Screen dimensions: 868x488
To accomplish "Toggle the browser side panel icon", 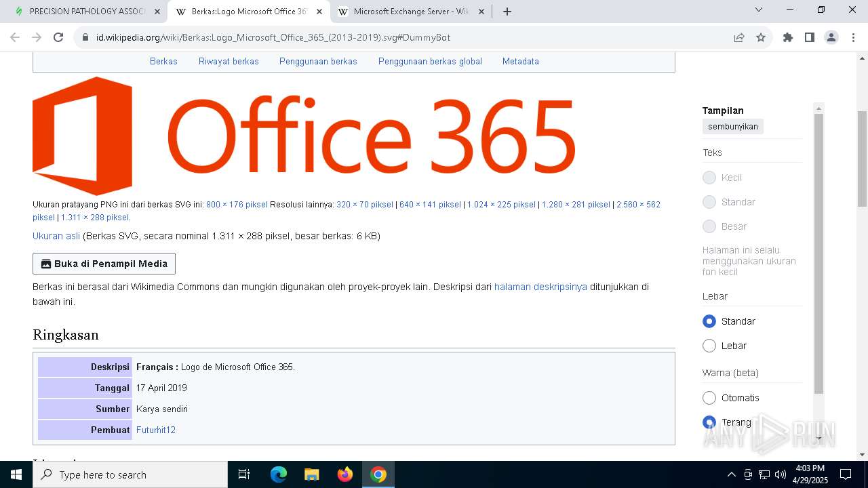I will click(x=810, y=37).
